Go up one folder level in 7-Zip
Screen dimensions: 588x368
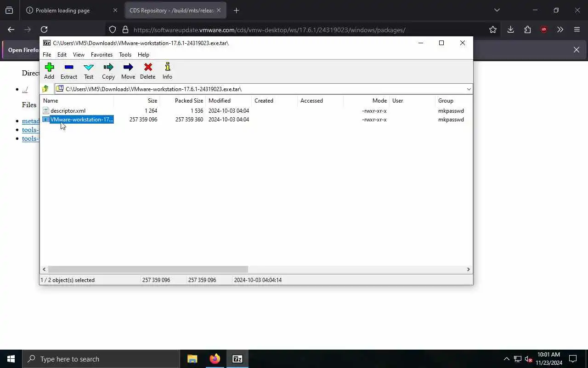(x=45, y=89)
